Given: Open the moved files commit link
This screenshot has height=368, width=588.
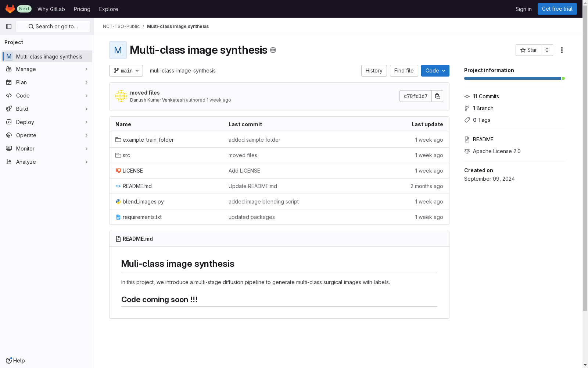Looking at the screenshot, I should (x=145, y=93).
